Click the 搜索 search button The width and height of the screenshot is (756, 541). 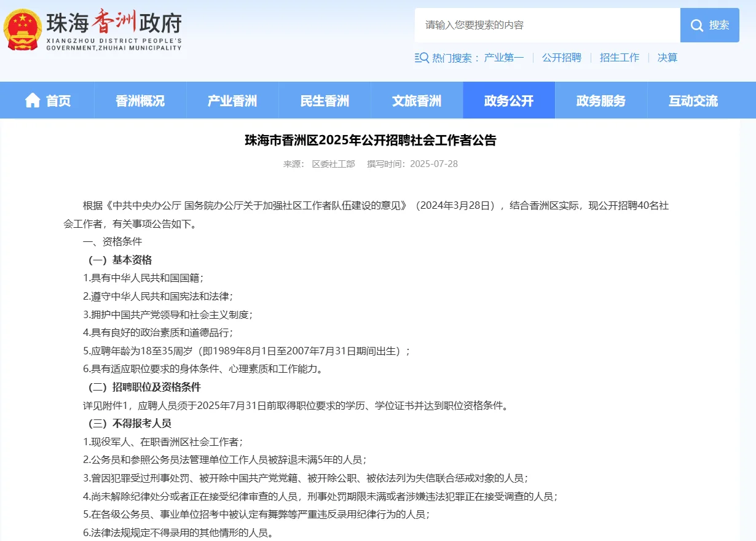coord(710,25)
